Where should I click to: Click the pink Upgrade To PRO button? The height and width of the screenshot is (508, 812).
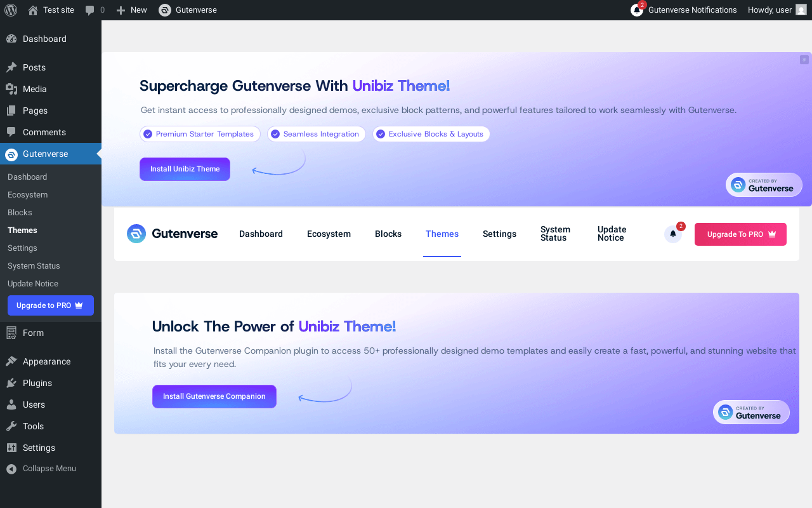[x=740, y=234]
